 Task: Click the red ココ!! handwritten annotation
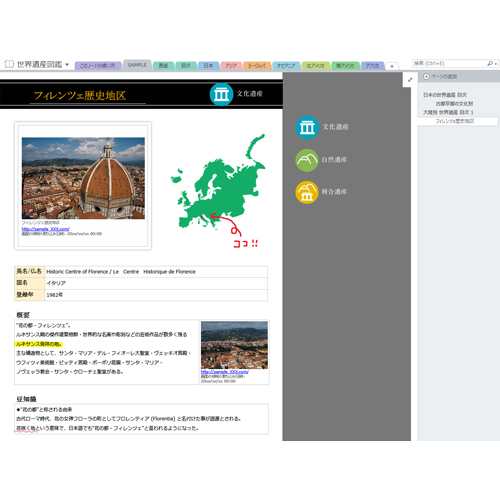[245, 243]
